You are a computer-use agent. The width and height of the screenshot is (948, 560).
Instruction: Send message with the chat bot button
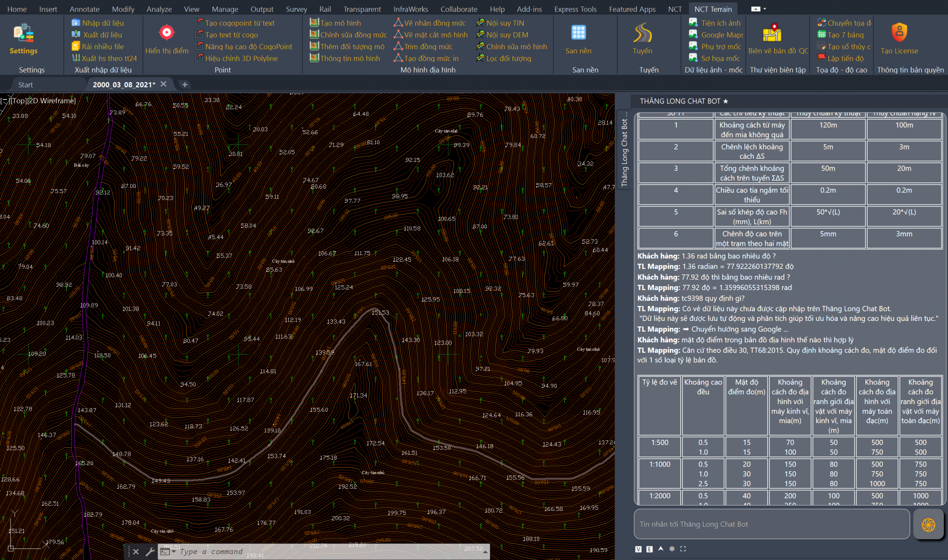(928, 524)
